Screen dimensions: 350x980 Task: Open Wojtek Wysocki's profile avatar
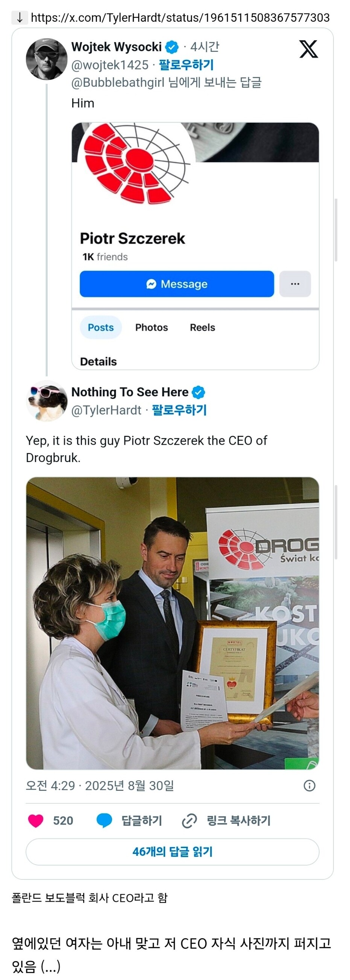click(x=47, y=59)
